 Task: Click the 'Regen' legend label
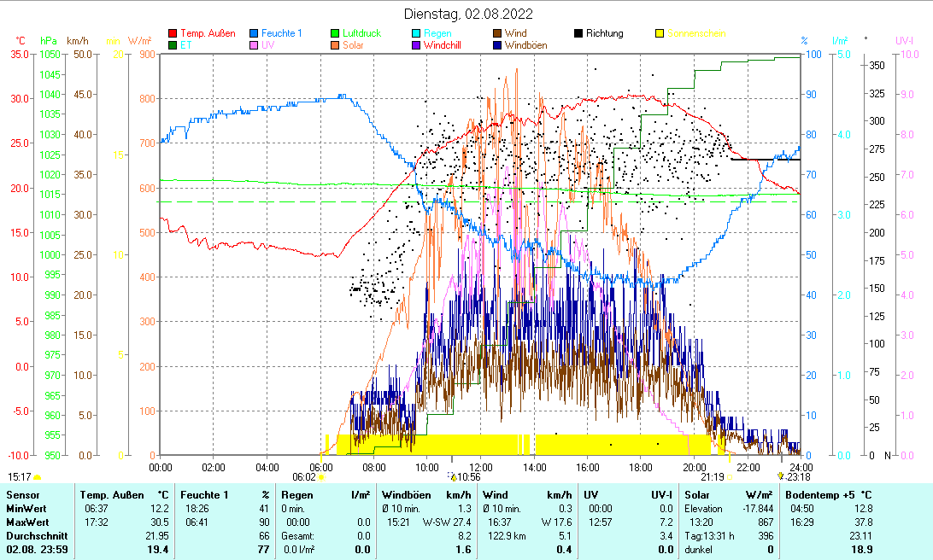click(x=437, y=33)
